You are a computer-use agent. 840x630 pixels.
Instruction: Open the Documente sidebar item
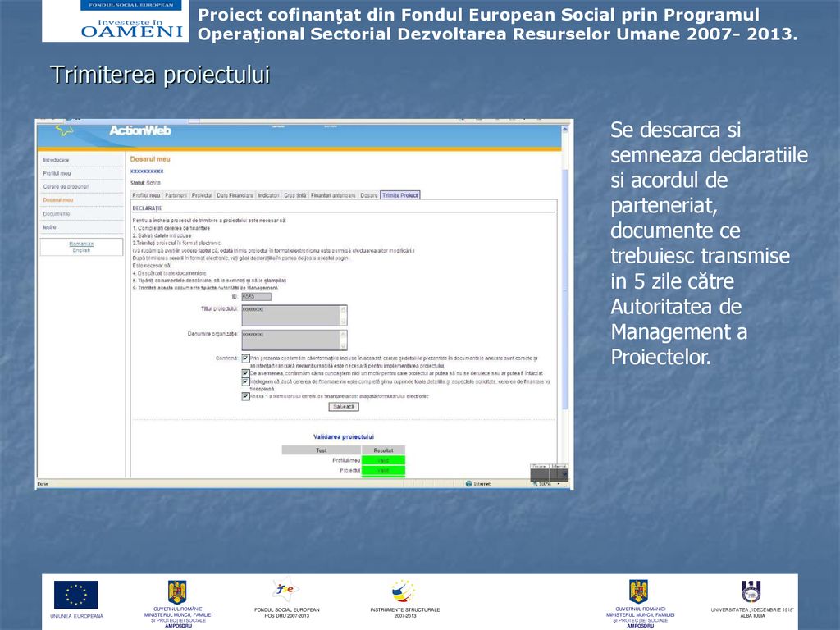(x=57, y=214)
